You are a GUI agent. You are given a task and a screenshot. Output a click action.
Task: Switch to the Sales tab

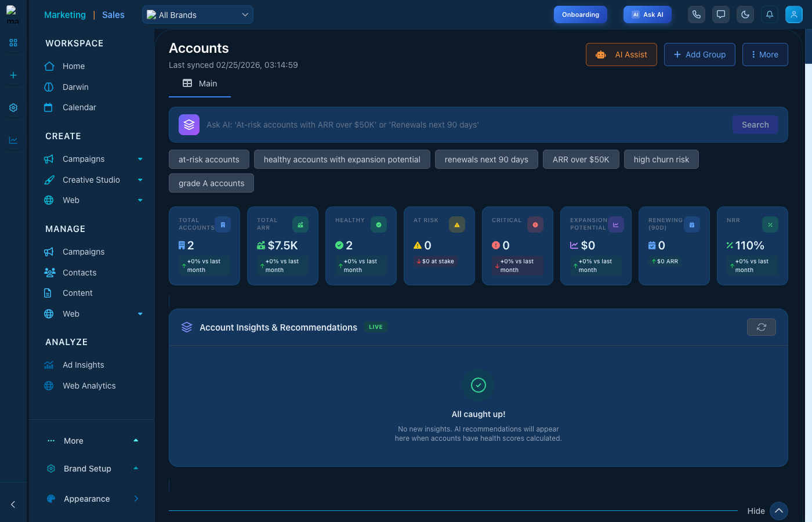[x=113, y=15]
